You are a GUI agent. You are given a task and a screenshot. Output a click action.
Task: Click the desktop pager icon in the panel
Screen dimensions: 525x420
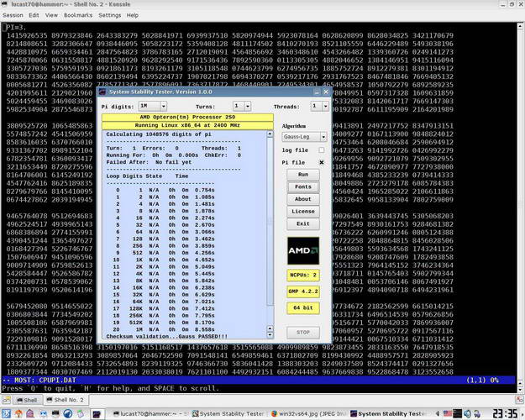click(97, 414)
